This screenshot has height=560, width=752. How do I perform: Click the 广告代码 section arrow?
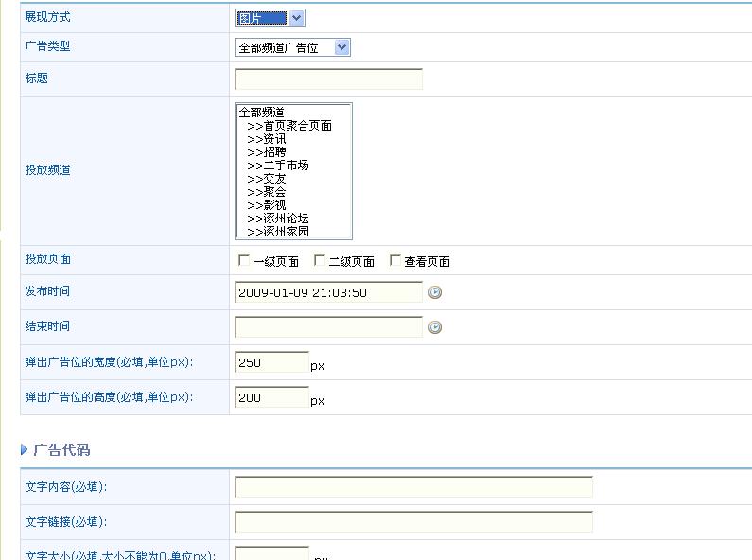[x=25, y=449]
